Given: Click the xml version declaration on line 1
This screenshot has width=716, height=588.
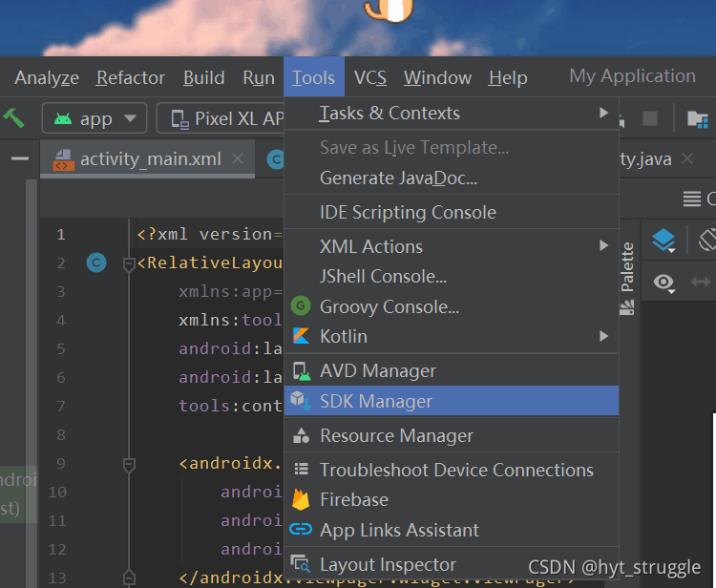Looking at the screenshot, I should click(210, 234).
